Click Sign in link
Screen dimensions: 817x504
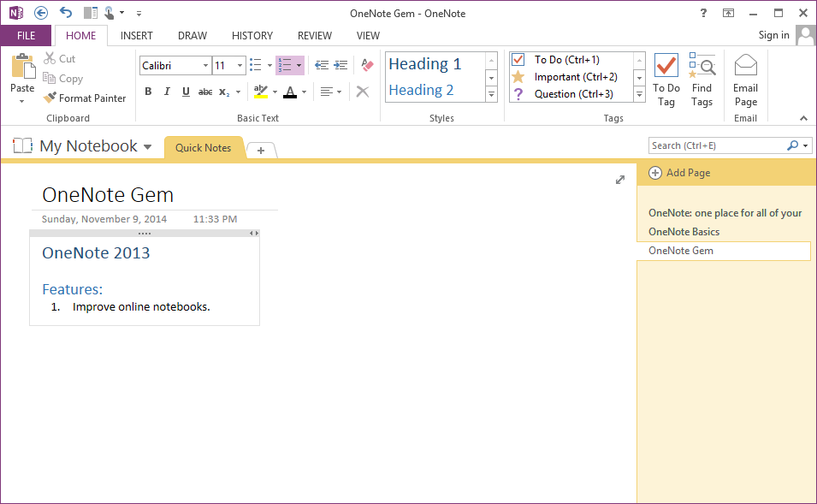pyautogui.click(x=773, y=35)
